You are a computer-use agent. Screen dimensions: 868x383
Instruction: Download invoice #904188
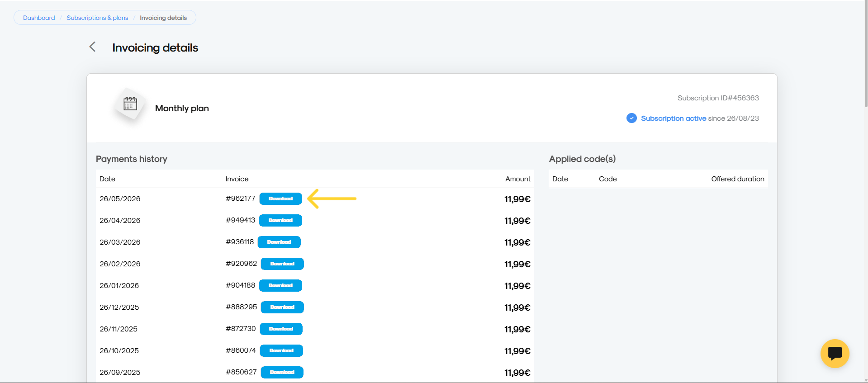pyautogui.click(x=280, y=285)
